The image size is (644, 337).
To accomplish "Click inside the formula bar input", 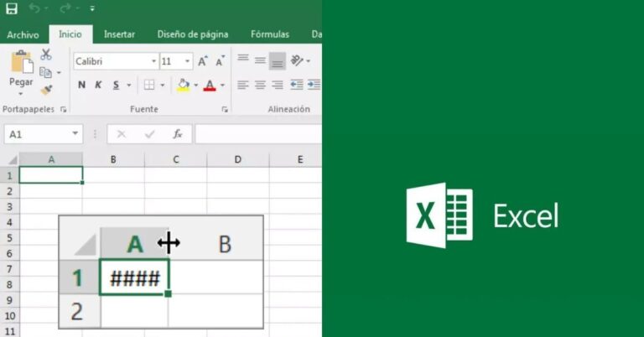I will point(258,134).
